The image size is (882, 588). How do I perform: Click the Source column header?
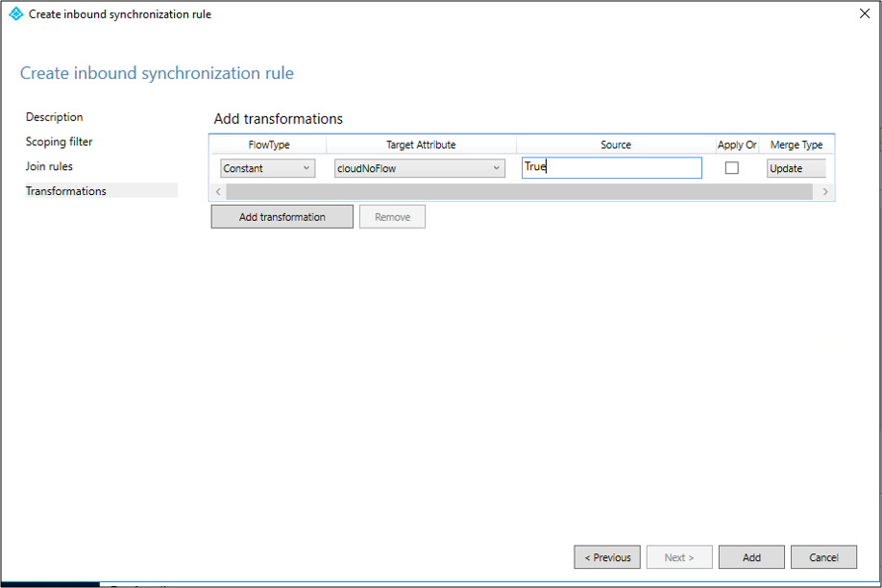point(615,145)
